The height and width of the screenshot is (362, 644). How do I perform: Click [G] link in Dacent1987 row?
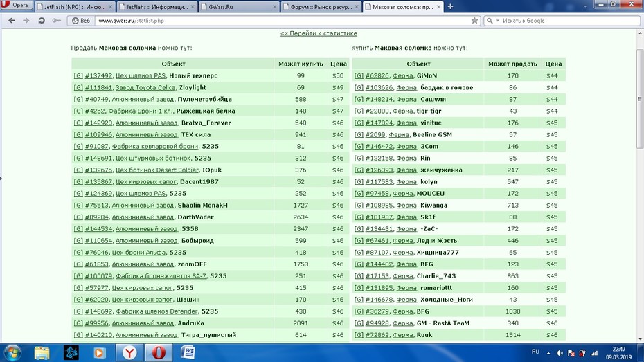[x=78, y=182]
